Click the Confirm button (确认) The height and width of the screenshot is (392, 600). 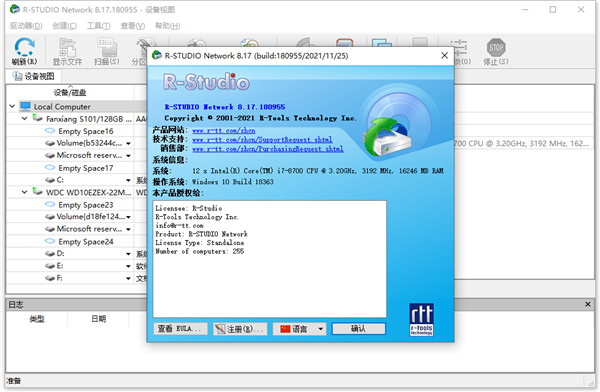pyautogui.click(x=359, y=329)
